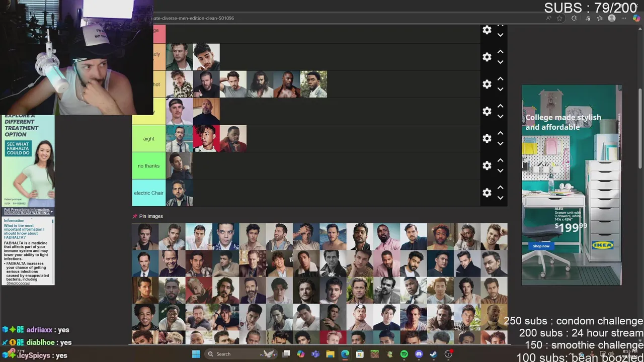Select the mustached man in yellow tier
This screenshot has width=644, height=362.
(179, 112)
